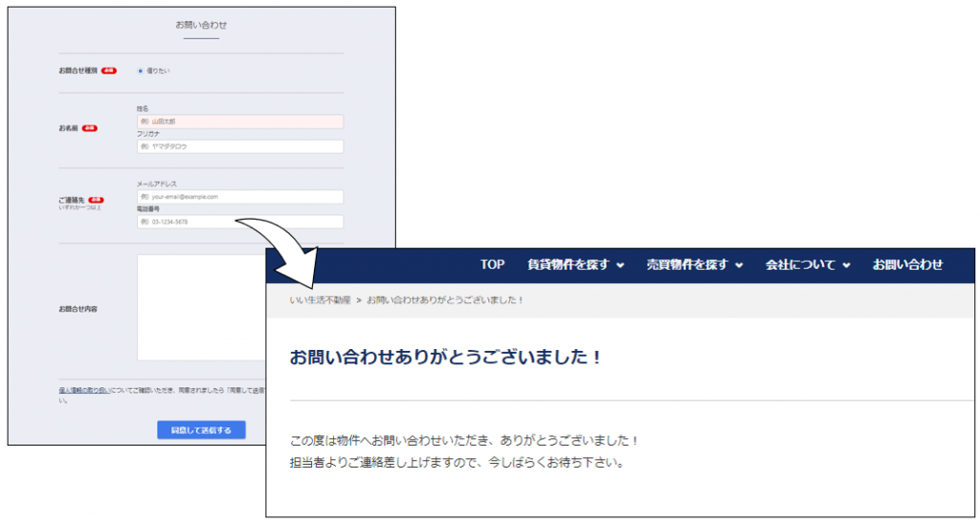
Task: Expand the 売買物件を探す dropdown chevron
Action: point(739,266)
